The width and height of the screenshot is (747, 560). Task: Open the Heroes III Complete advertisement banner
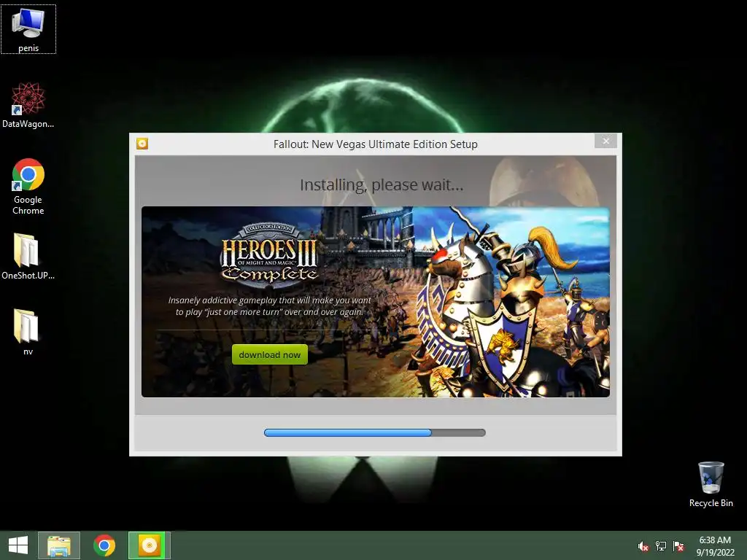point(376,302)
